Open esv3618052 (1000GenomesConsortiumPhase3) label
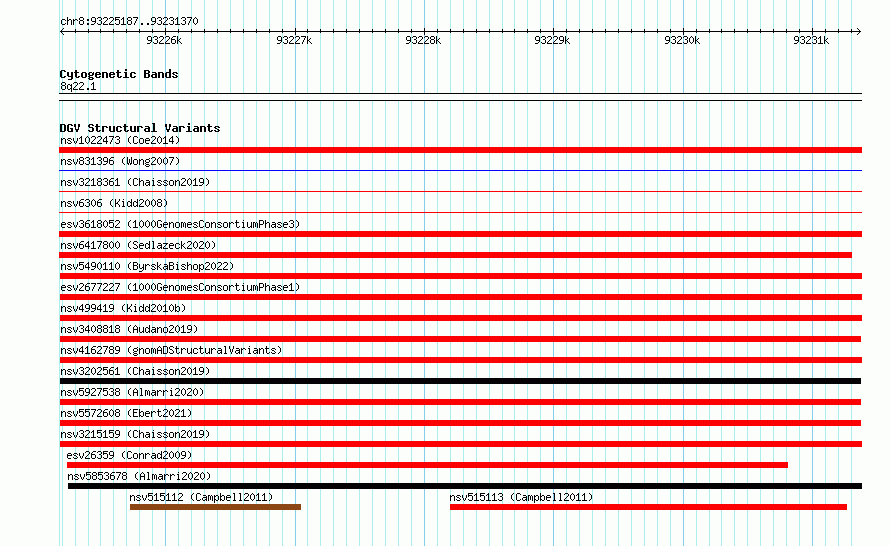The height and width of the screenshot is (546, 890). tap(180, 224)
